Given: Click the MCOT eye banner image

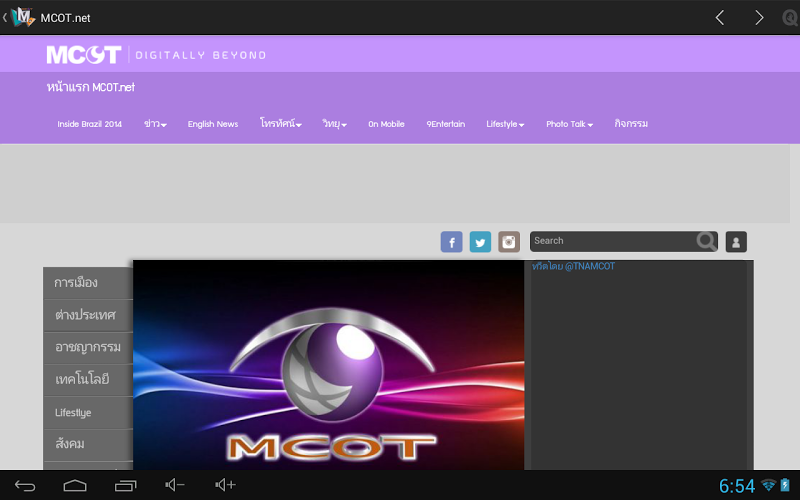Looking at the screenshot, I should 328,365.
